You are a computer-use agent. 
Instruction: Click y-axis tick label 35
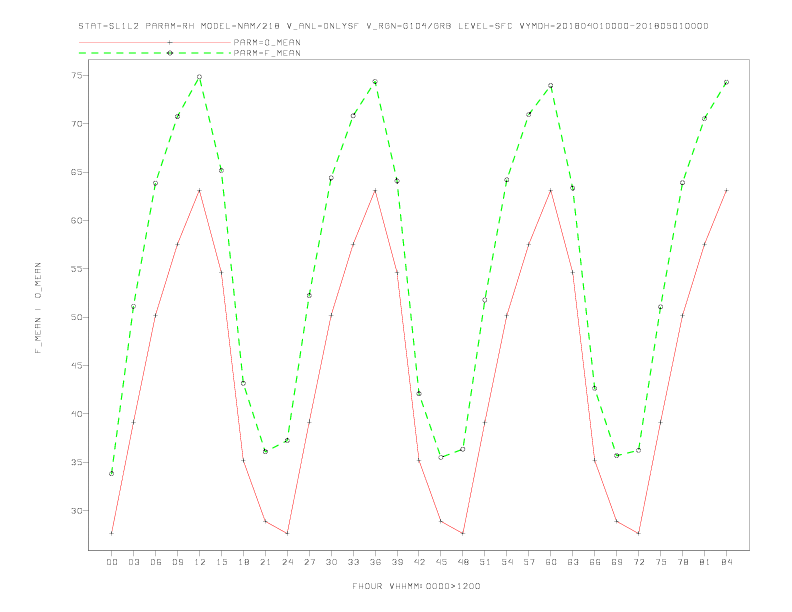(x=77, y=462)
